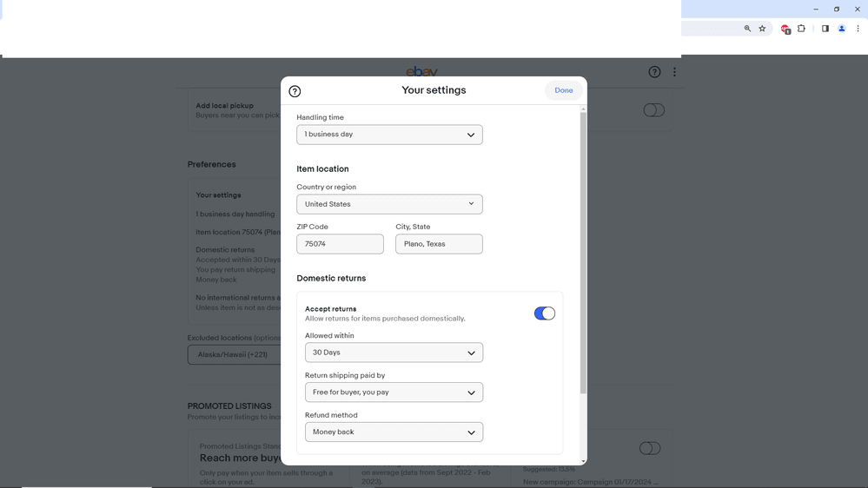Click the settings dialog vertical scrollbar
Image resolution: width=868 pixels, height=488 pixels.
[583, 254]
